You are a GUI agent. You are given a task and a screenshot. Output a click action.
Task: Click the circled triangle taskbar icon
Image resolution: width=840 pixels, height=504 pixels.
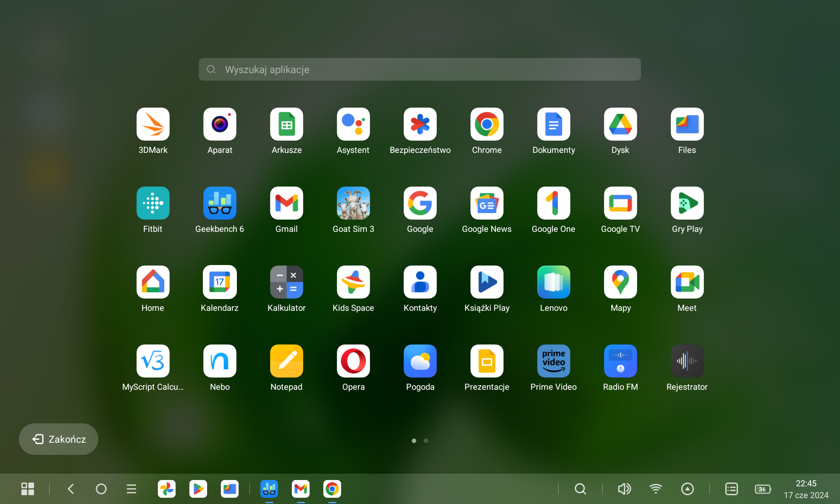[688, 489]
